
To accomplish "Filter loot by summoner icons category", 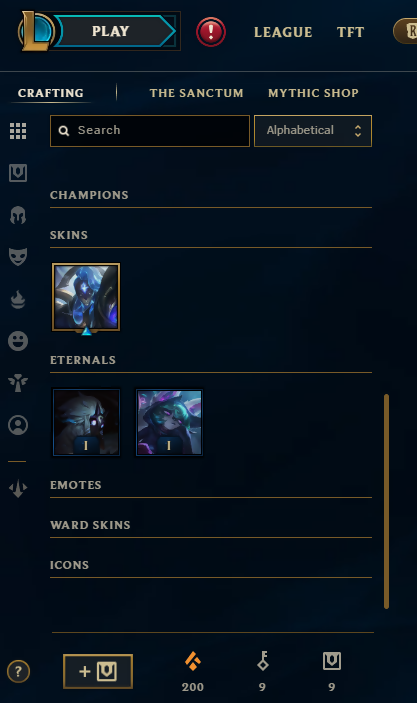I will click(x=18, y=425).
